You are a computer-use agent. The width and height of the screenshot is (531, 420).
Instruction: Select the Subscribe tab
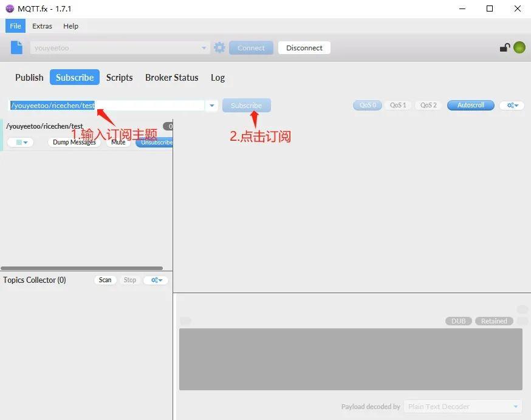(x=75, y=77)
